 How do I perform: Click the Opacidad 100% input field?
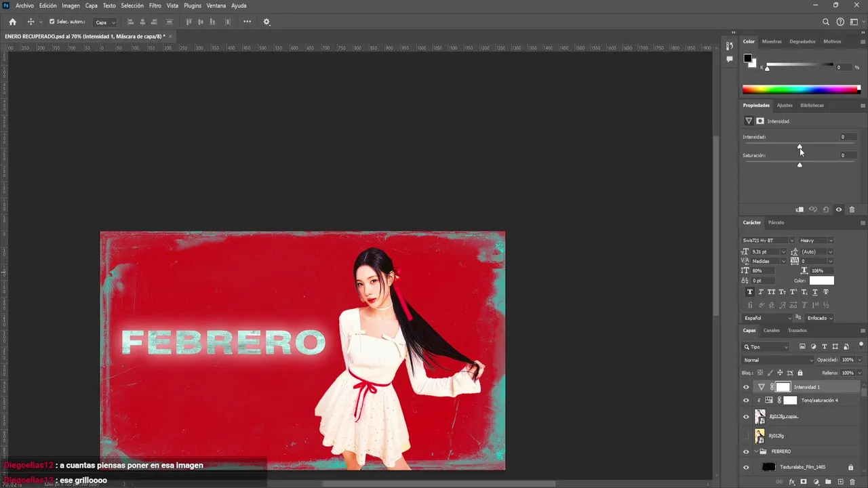[x=848, y=360]
